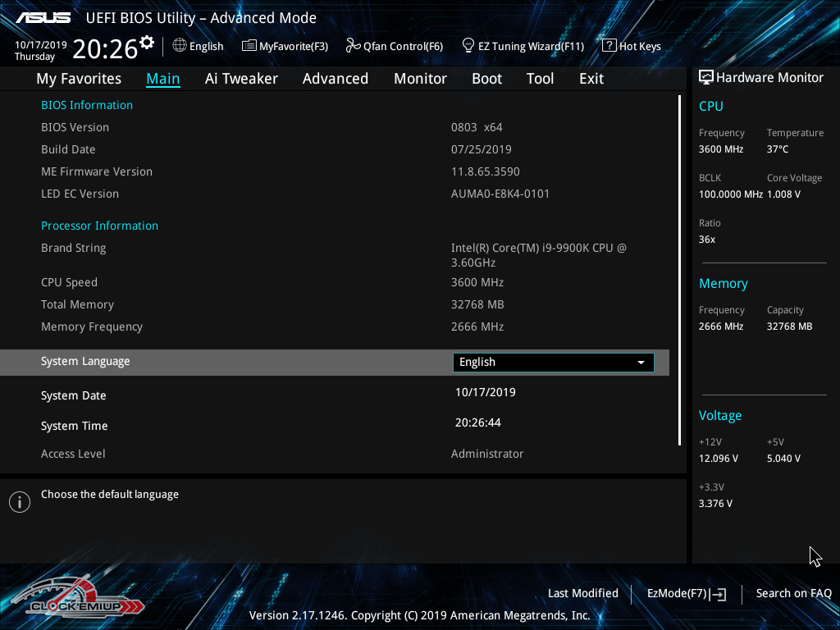
Task: Click the globe language icon
Action: tap(180, 46)
